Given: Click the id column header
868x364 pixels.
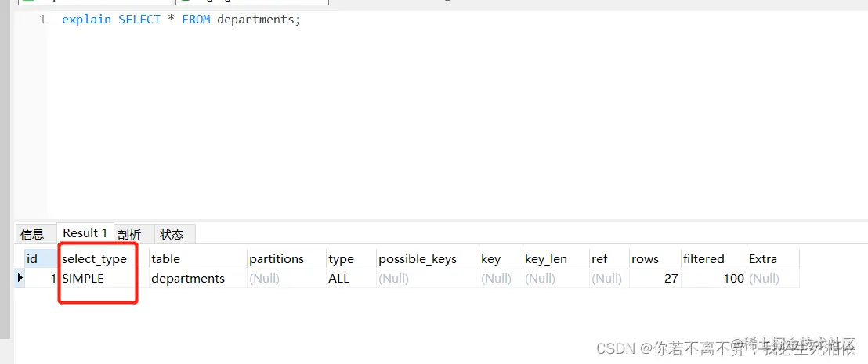Looking at the screenshot, I should tap(41, 259).
